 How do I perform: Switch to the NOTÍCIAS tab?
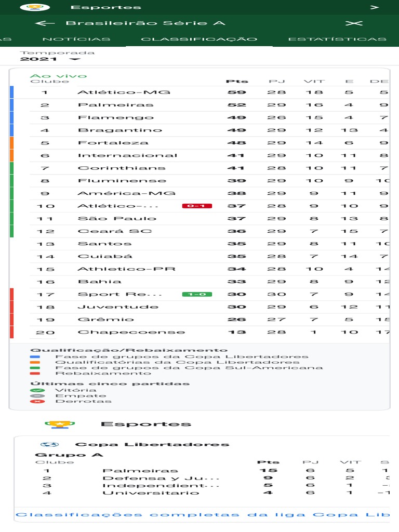(76, 39)
